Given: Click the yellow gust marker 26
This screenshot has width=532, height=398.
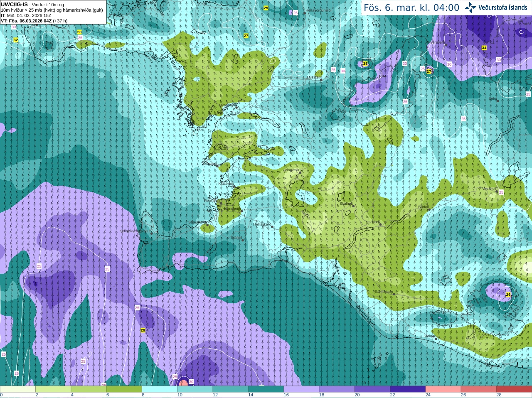Looking at the screenshot, I should click(x=508, y=295).
